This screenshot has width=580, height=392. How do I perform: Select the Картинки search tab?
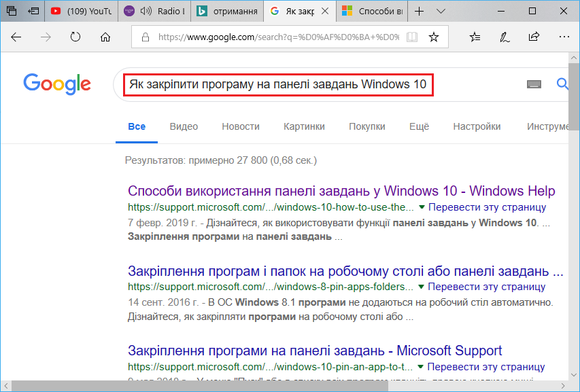coord(304,126)
